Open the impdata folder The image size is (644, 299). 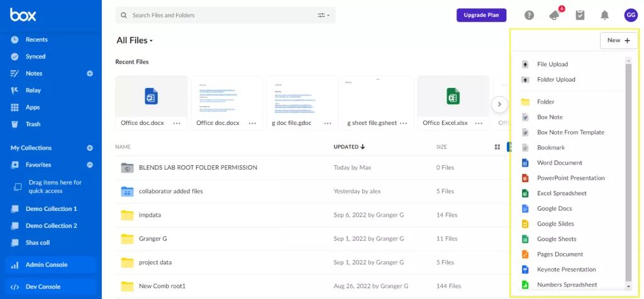[x=150, y=215]
